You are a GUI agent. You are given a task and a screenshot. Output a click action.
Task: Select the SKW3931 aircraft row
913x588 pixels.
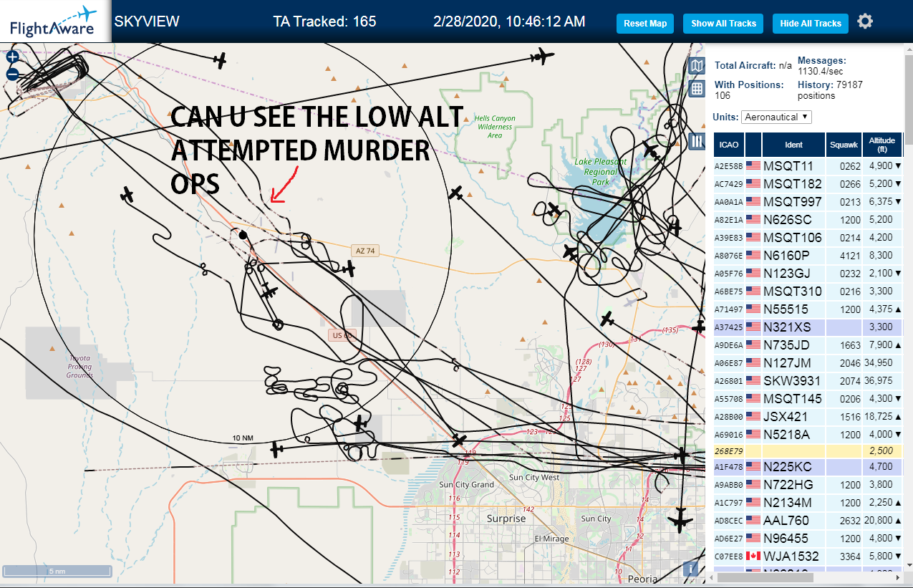tap(808, 381)
